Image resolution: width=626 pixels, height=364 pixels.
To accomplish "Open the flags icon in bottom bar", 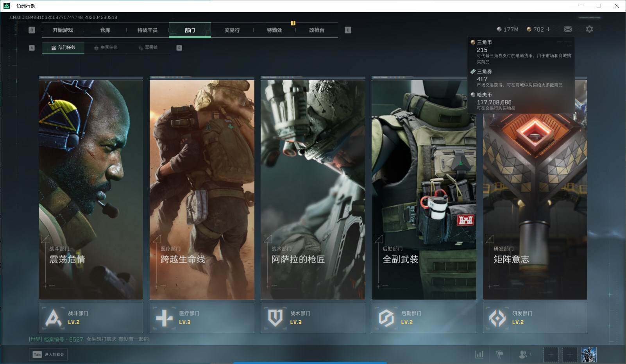I will click(499, 354).
